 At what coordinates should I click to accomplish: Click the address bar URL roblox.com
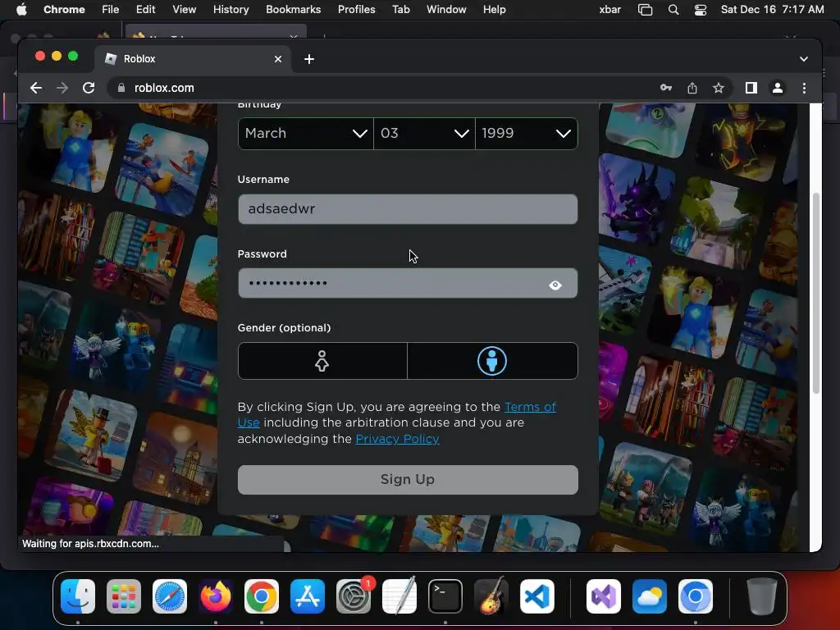coord(164,88)
